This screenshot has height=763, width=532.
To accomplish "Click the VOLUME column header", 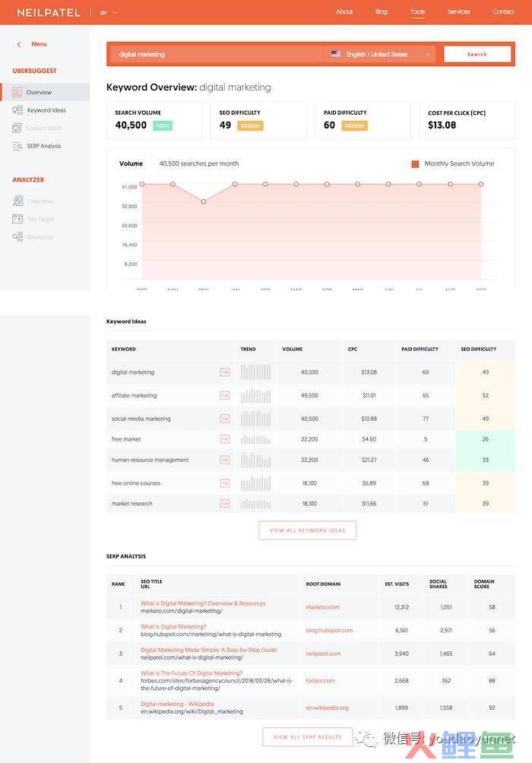I will pos(292,349).
